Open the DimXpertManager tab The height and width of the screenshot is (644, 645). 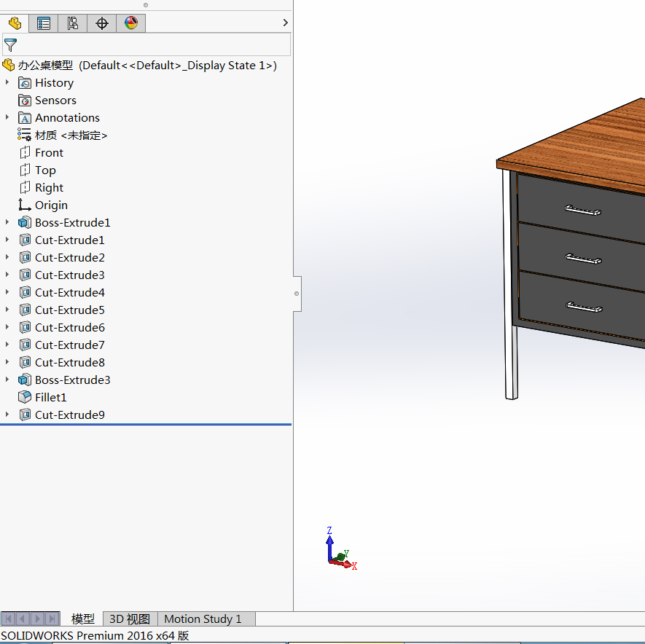click(102, 23)
